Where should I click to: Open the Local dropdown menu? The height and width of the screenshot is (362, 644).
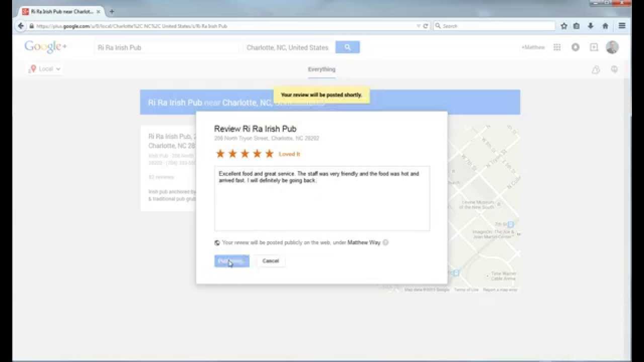click(x=45, y=69)
